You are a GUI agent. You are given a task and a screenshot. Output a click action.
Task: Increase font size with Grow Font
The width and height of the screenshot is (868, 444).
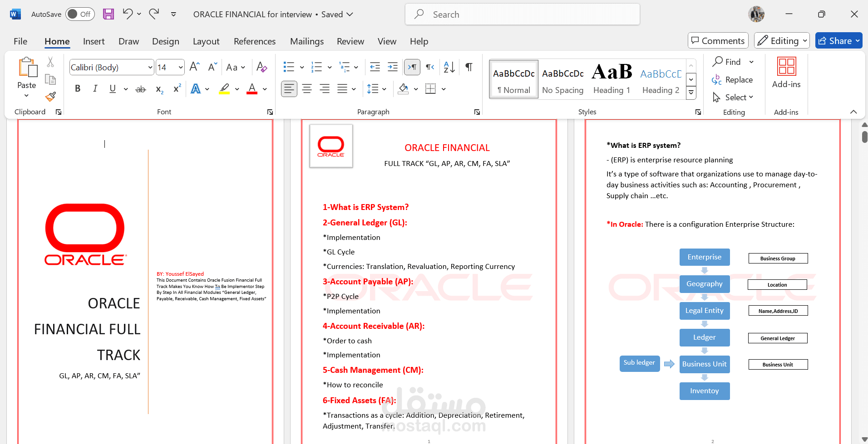click(194, 67)
